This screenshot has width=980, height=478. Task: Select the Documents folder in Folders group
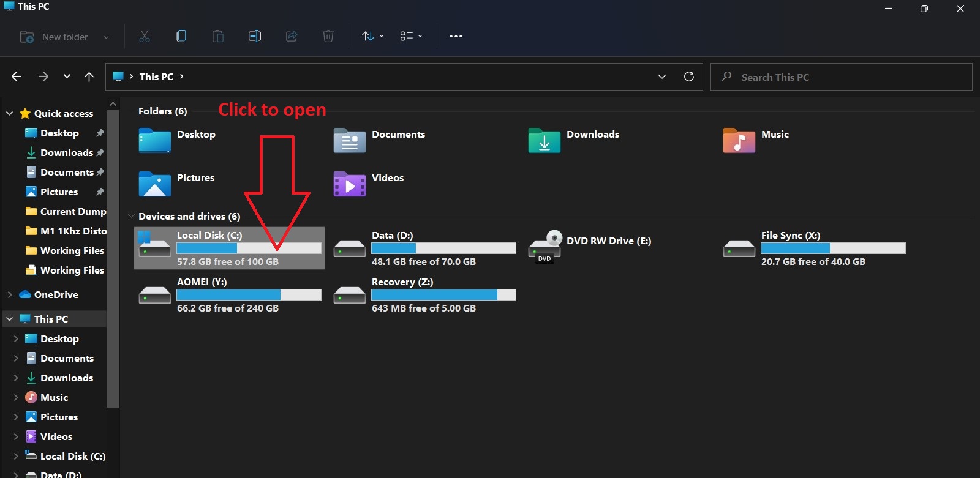click(379, 140)
